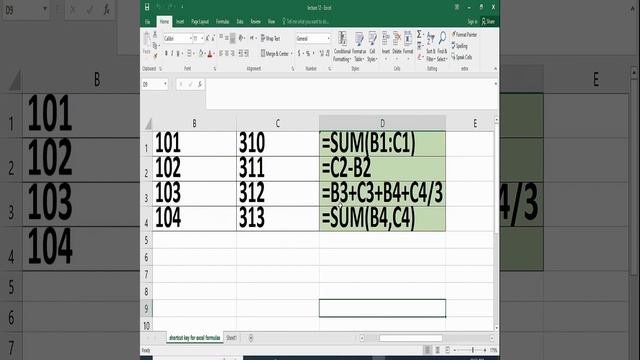Open the Sort & Filter dropdown
This screenshot has width=640, height=360.
(431, 47)
